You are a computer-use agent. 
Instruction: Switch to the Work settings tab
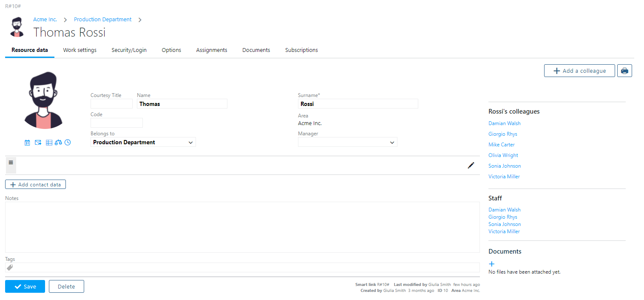[80, 50]
